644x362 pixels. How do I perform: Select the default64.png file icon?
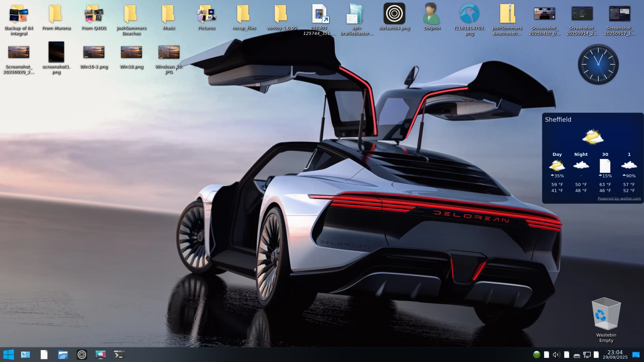(x=394, y=14)
